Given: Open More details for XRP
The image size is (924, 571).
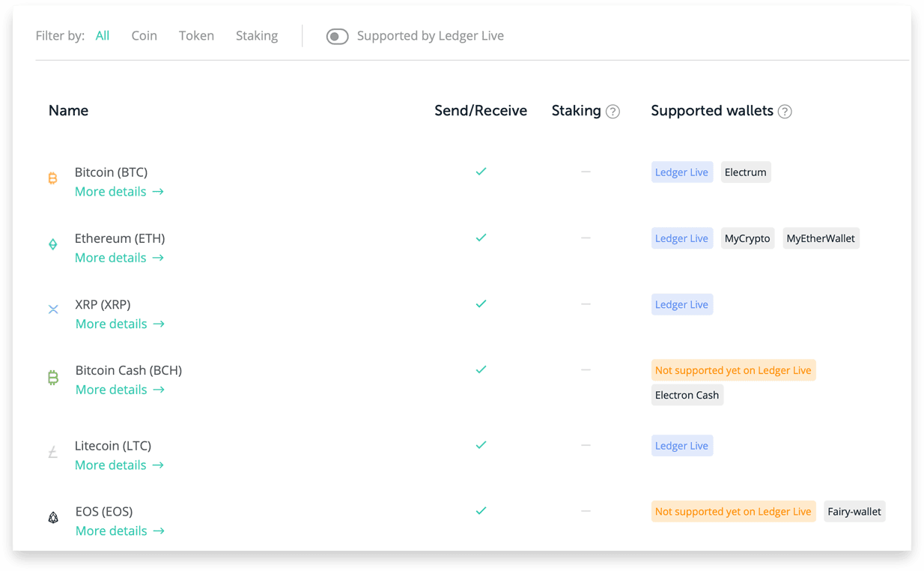Looking at the screenshot, I should 120,324.
